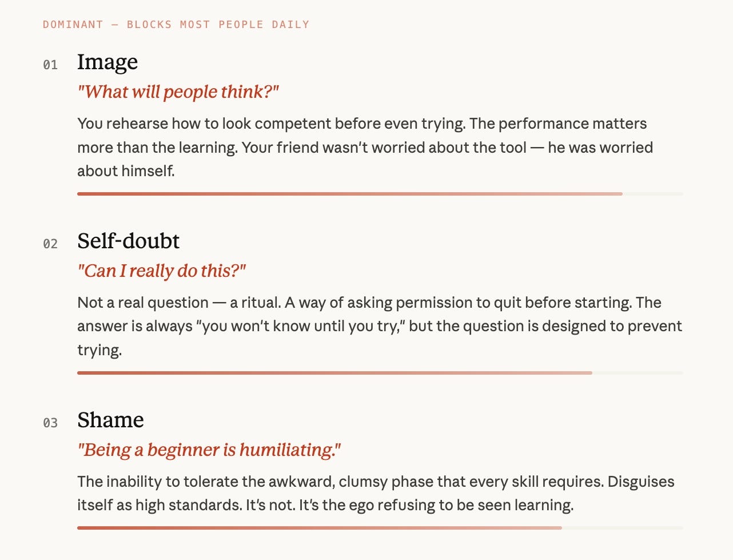Click the paragraph starting 'Not a real question'

tap(380, 326)
